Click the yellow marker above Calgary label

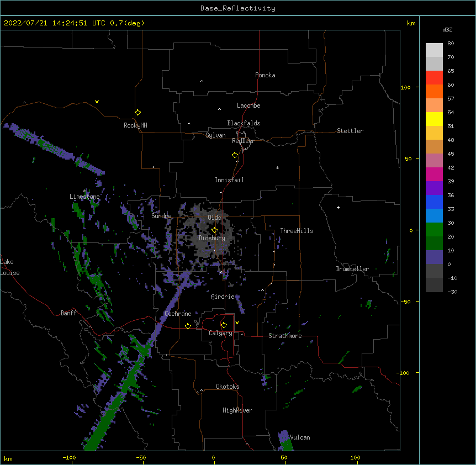pos(224,325)
